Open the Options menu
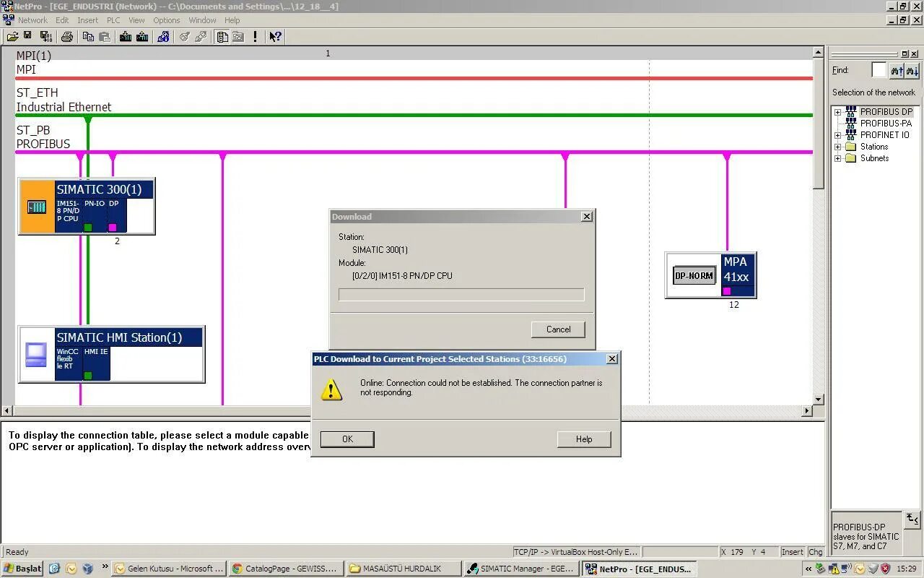Viewport: 924px width, 578px height. point(167,20)
